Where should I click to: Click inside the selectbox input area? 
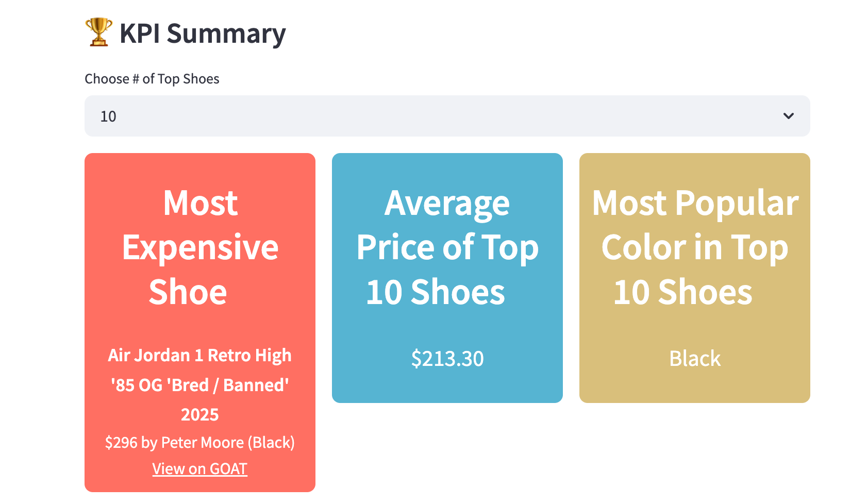pyautogui.click(x=361, y=116)
